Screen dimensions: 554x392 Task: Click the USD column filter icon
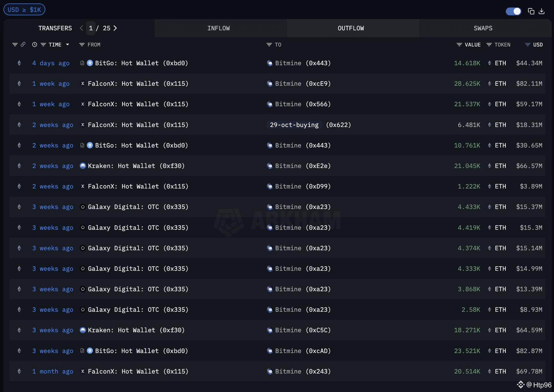tap(527, 44)
